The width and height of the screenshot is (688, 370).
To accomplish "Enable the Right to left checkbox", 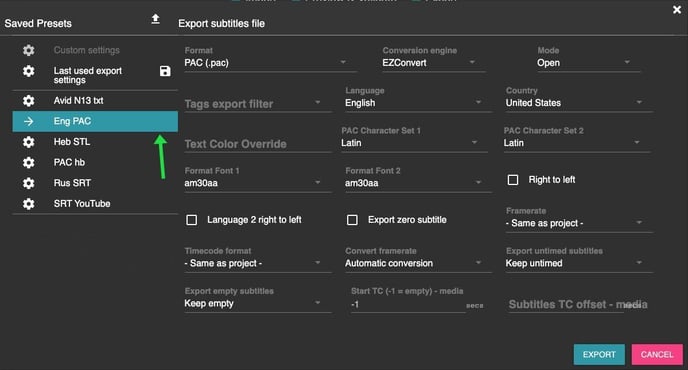I will tap(513, 180).
